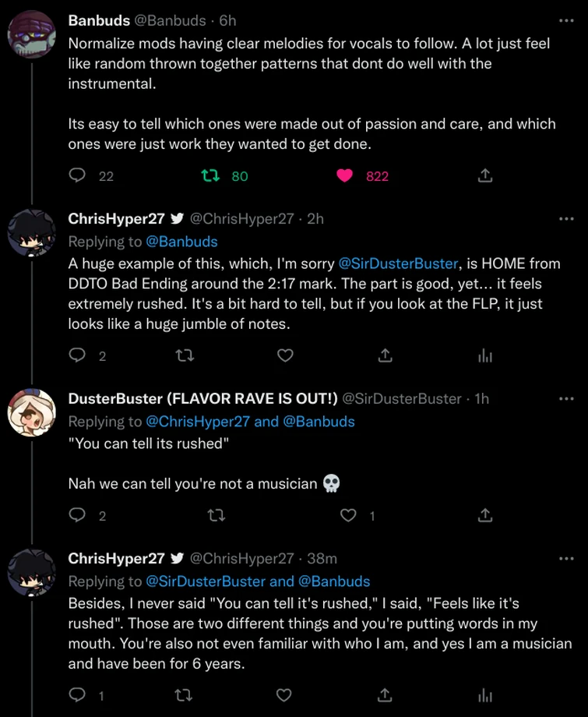
Task: Click ChrisHyper27's verified Twitter bird badge
Action: click(177, 218)
